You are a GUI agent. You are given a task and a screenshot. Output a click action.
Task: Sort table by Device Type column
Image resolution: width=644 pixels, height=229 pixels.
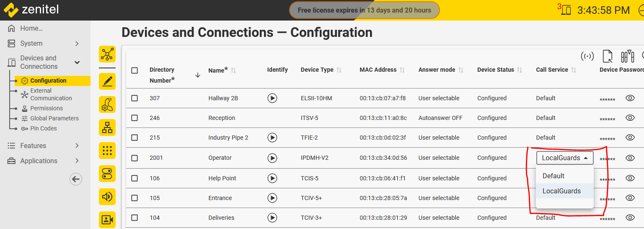pyautogui.click(x=339, y=70)
